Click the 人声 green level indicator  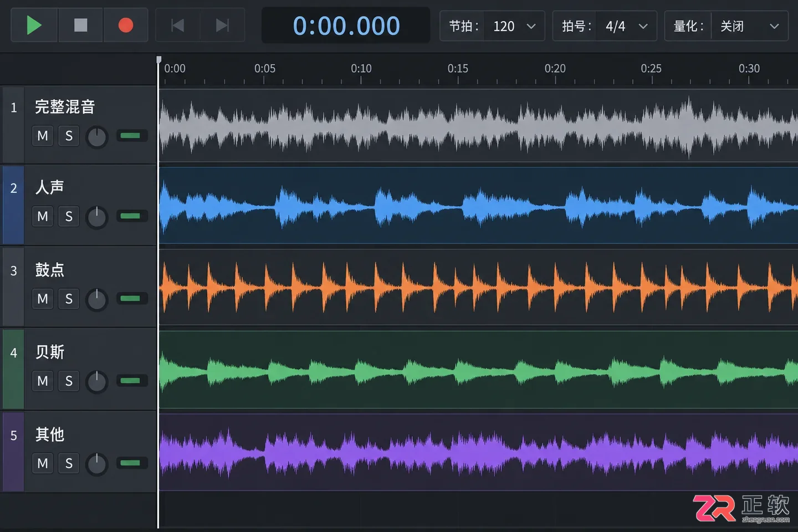[x=132, y=216]
